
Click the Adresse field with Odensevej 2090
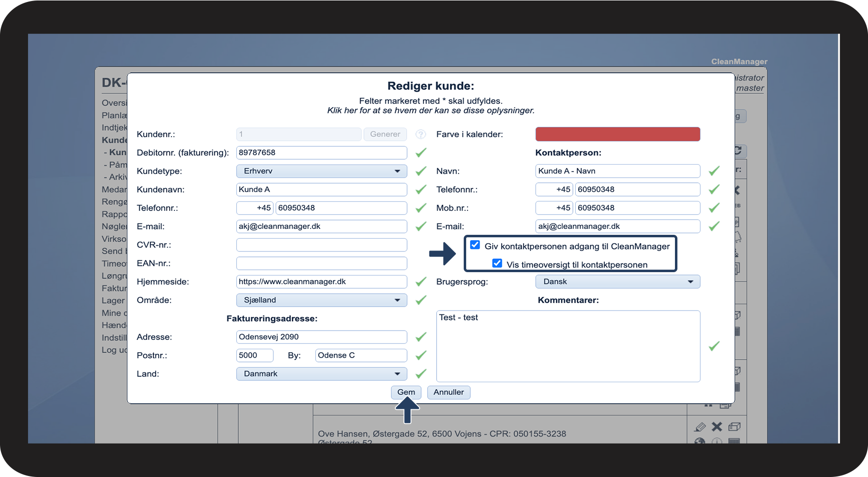coord(322,337)
